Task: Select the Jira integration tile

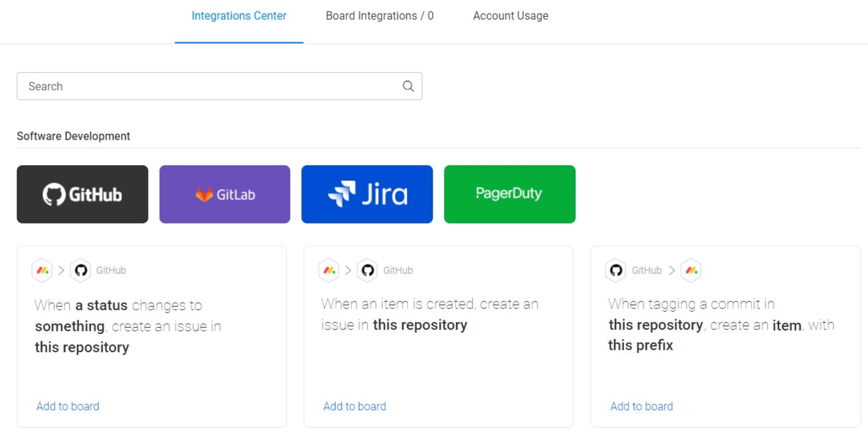Action: click(x=367, y=194)
